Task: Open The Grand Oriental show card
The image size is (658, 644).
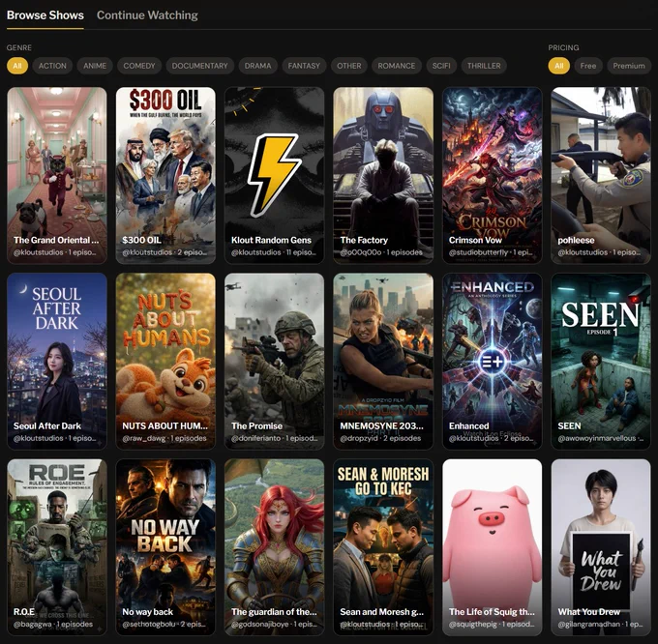Action: pyautogui.click(x=57, y=176)
